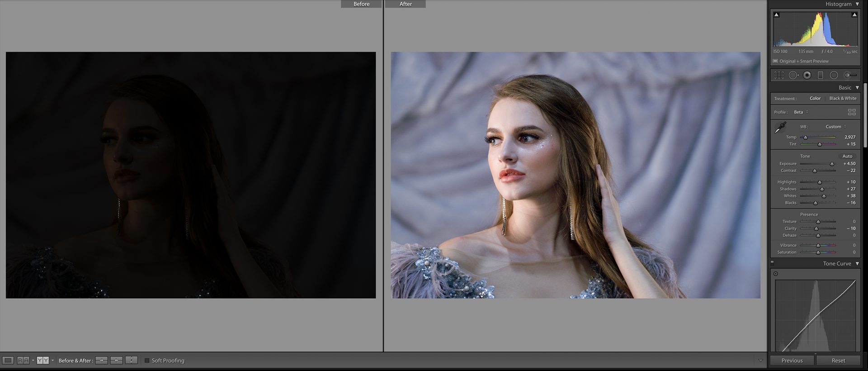This screenshot has height=371, width=868.
Task: Activate the Spot Removal tool
Action: 793,76
